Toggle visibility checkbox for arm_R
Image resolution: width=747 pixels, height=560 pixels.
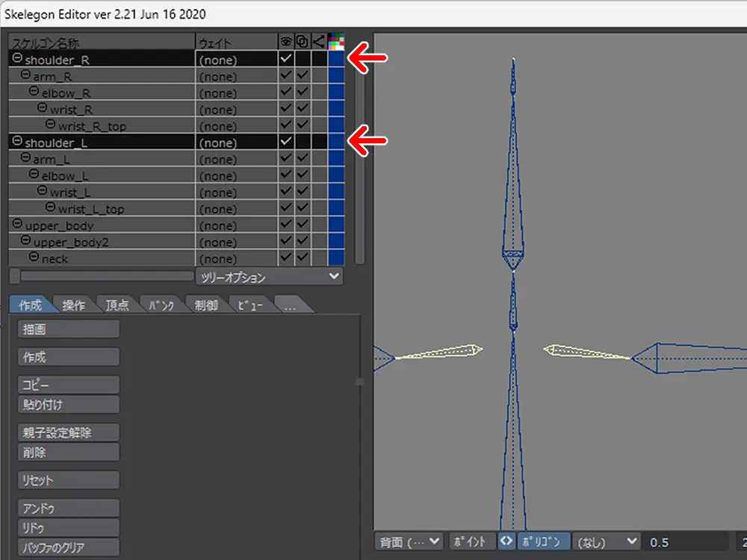click(x=286, y=75)
